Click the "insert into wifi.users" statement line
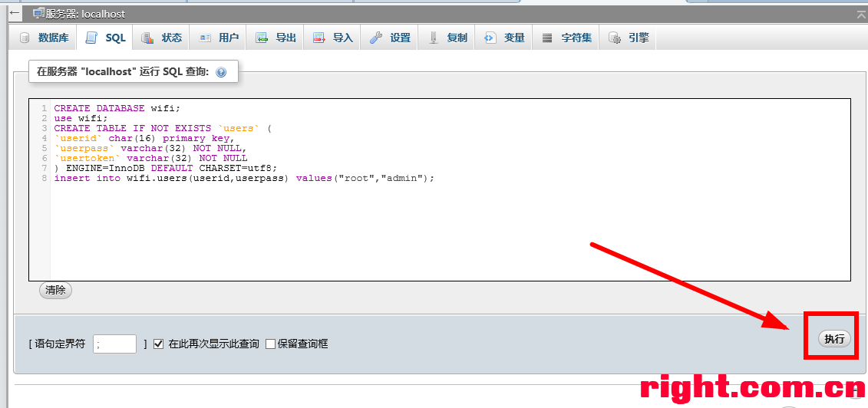The height and width of the screenshot is (408, 868). click(x=244, y=179)
